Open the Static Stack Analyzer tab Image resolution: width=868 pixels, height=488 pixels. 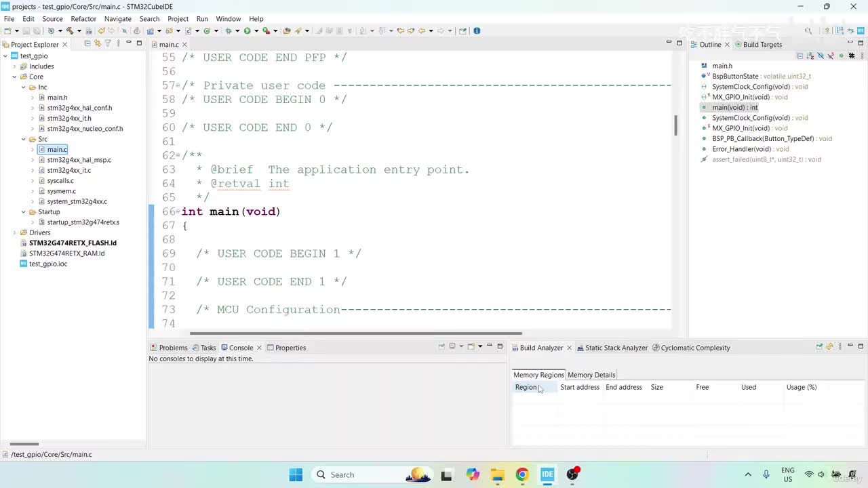[612, 348]
